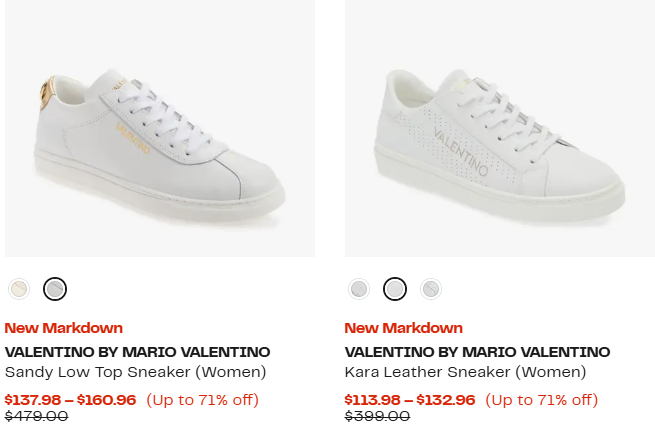Pick the third color swatch for Kara sneaker
Image resolution: width=655 pixels, height=430 pixels.
pyautogui.click(x=430, y=289)
